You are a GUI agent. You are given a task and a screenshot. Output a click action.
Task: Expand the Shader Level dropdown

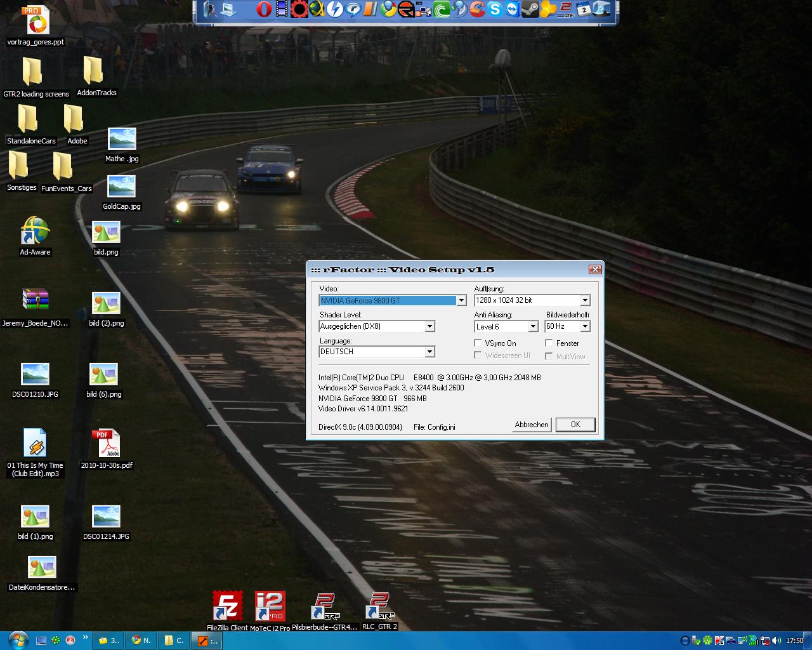coord(429,326)
